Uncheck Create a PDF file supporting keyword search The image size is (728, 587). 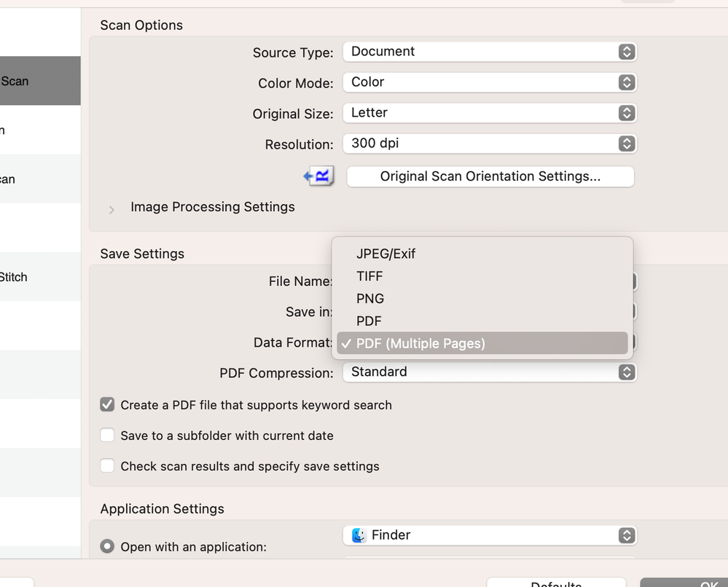pyautogui.click(x=108, y=405)
